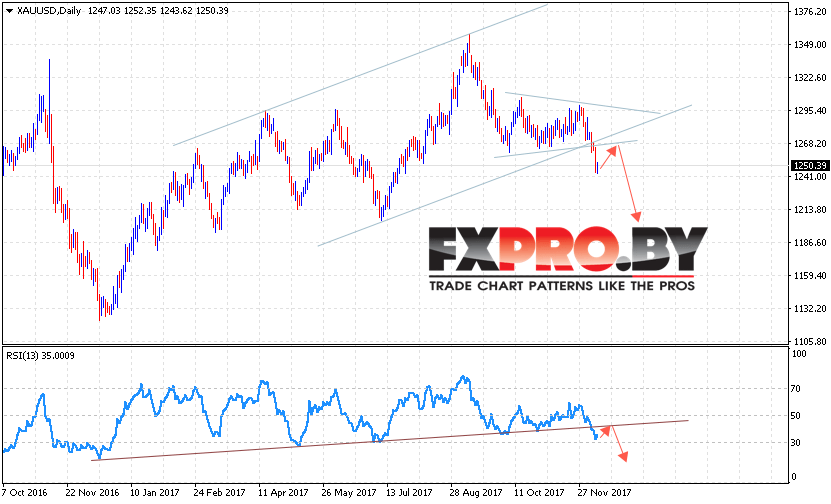Click the 7 Oct 2016 date label
This screenshot has height=504, width=831.
click(x=25, y=493)
